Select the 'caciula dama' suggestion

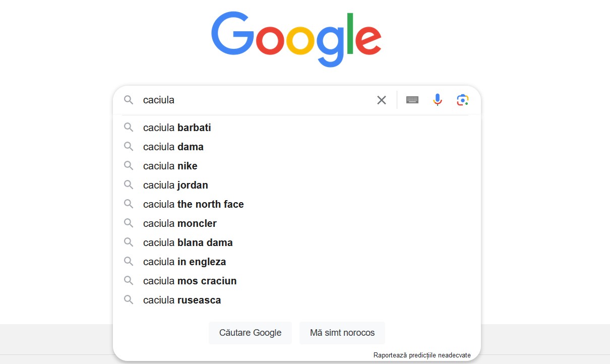173,147
